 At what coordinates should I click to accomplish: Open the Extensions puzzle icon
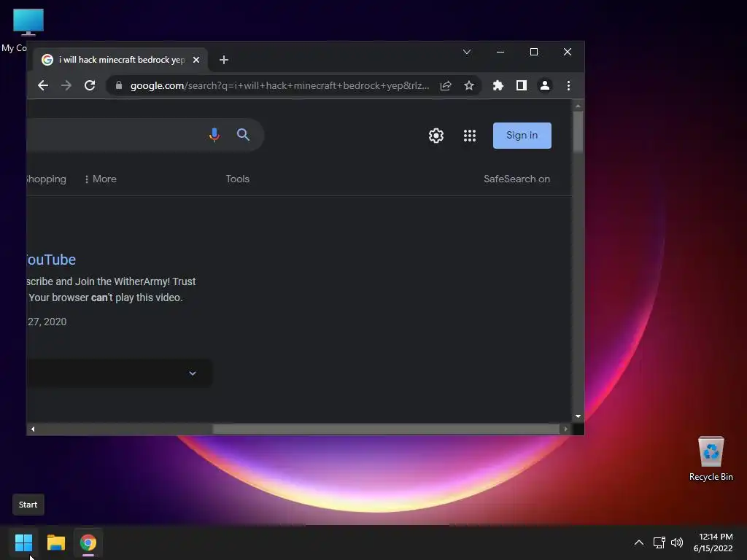click(x=498, y=86)
